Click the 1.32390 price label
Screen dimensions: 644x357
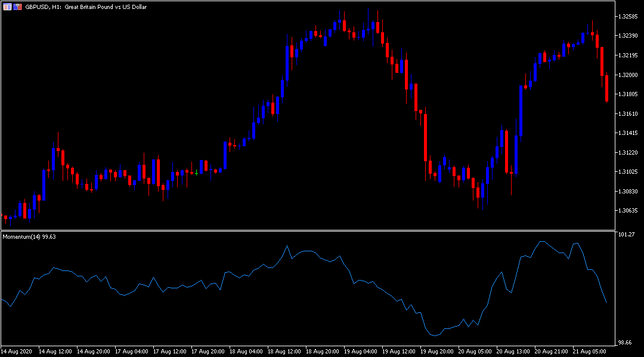pos(627,36)
